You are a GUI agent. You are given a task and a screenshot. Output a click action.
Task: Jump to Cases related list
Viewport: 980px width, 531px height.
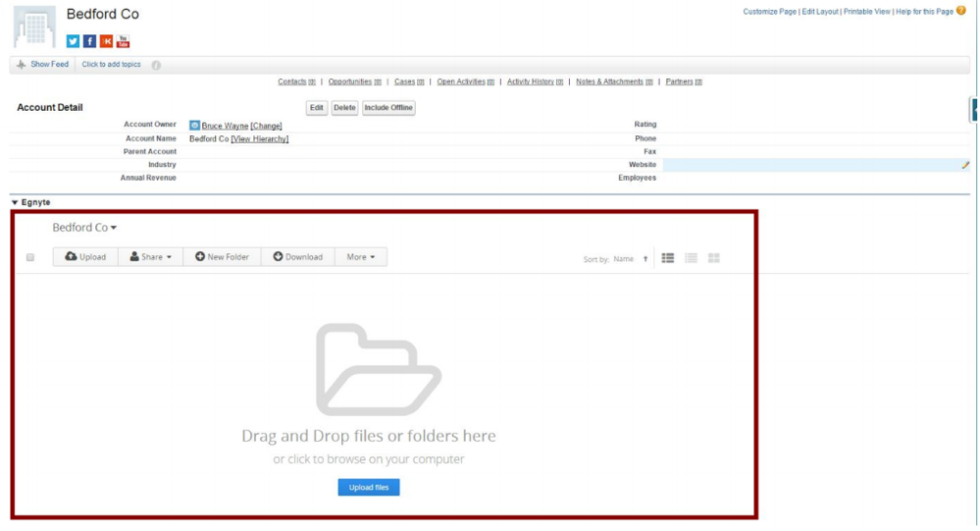pyautogui.click(x=409, y=81)
